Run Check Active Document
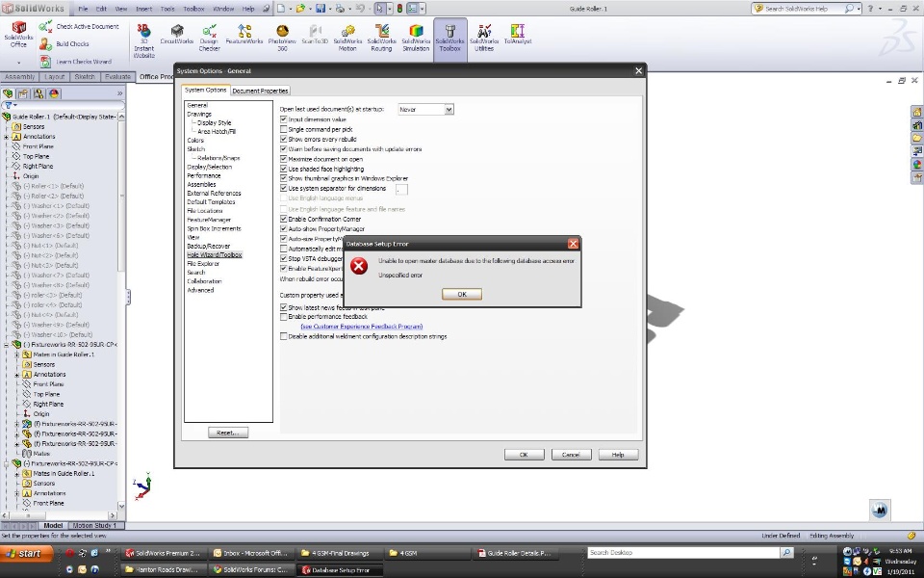Screen dimensions: 924x578 80,27
